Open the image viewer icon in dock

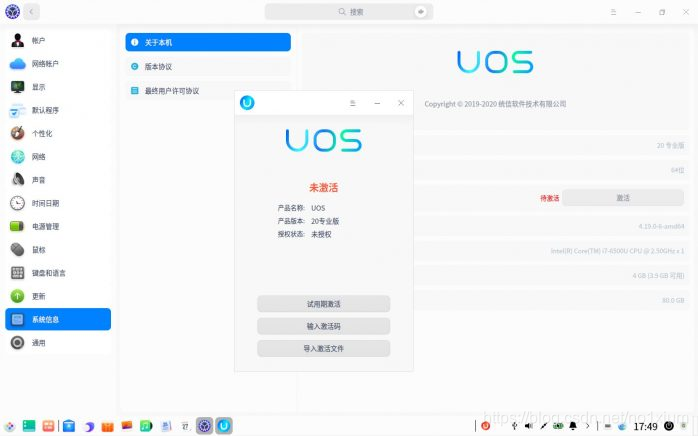[127, 426]
